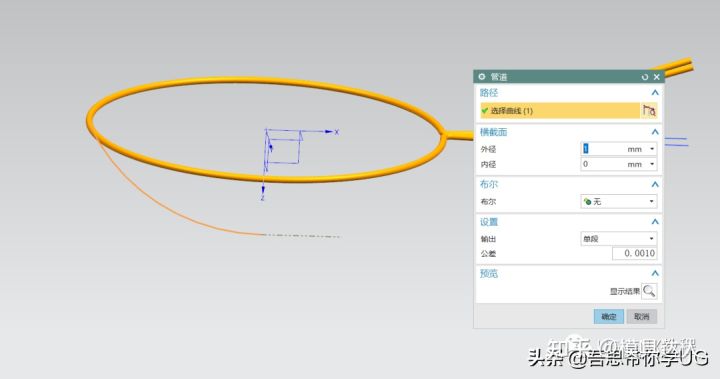Screen dimensions: 720x379
Task: Click the 输出 label
Action: (x=488, y=239)
